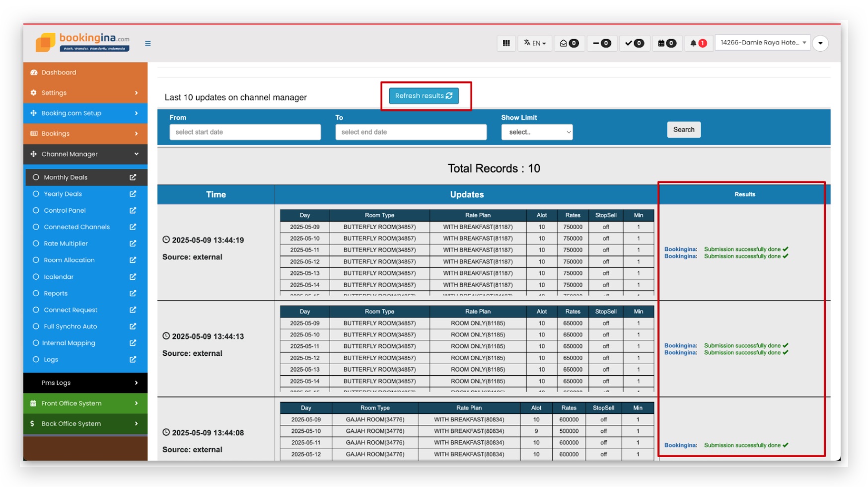868x487 pixels.
Task: Open Monthly Deals submenu item
Action: pos(66,177)
